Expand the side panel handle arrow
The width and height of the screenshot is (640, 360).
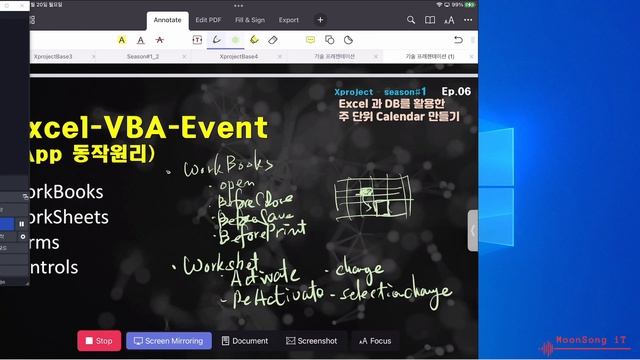click(x=473, y=231)
